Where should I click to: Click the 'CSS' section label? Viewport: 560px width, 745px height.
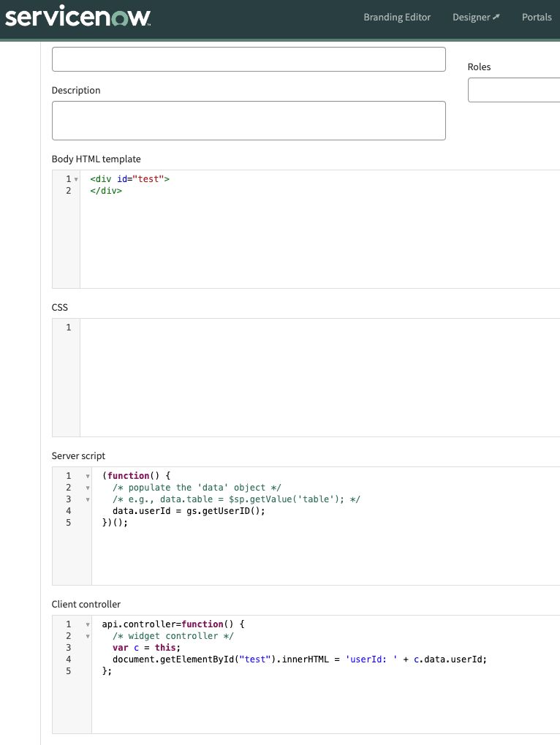pos(59,307)
